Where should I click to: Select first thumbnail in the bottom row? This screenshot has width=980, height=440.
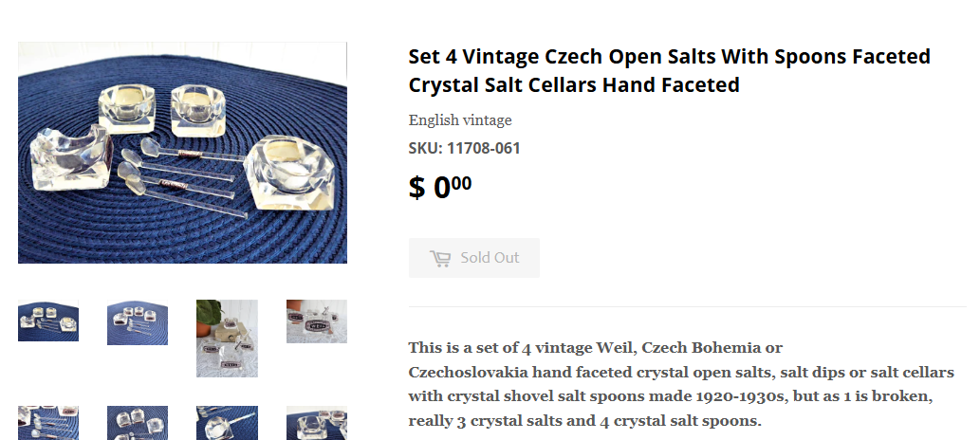(x=48, y=423)
